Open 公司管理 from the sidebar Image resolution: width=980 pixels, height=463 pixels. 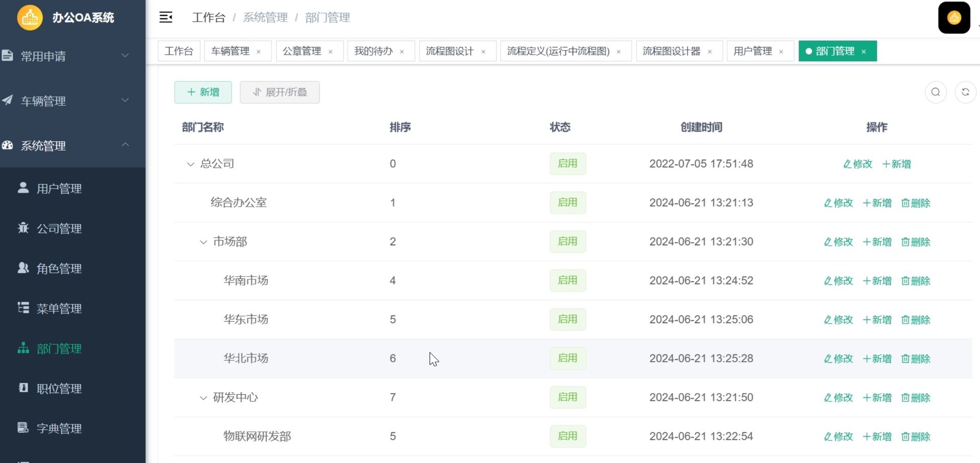(x=59, y=228)
